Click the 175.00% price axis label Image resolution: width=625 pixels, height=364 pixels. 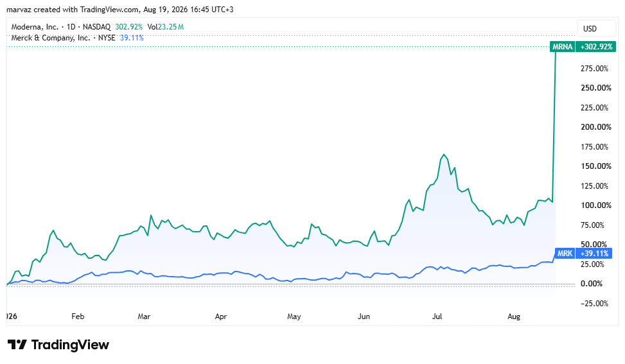coord(595,147)
